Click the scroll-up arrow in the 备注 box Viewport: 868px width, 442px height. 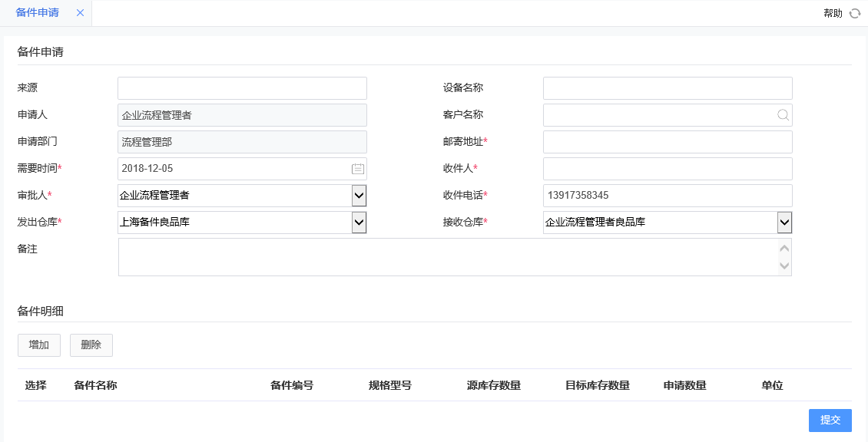click(784, 246)
